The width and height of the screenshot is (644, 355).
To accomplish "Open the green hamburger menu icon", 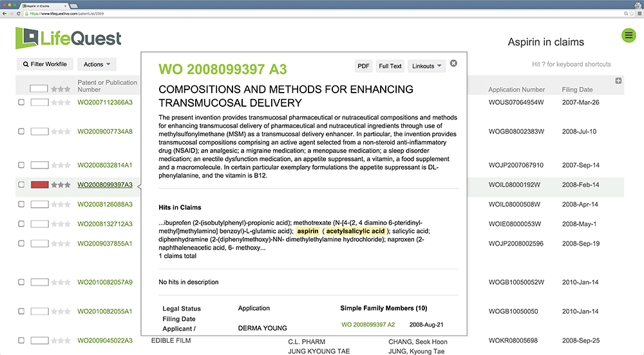I will [629, 35].
